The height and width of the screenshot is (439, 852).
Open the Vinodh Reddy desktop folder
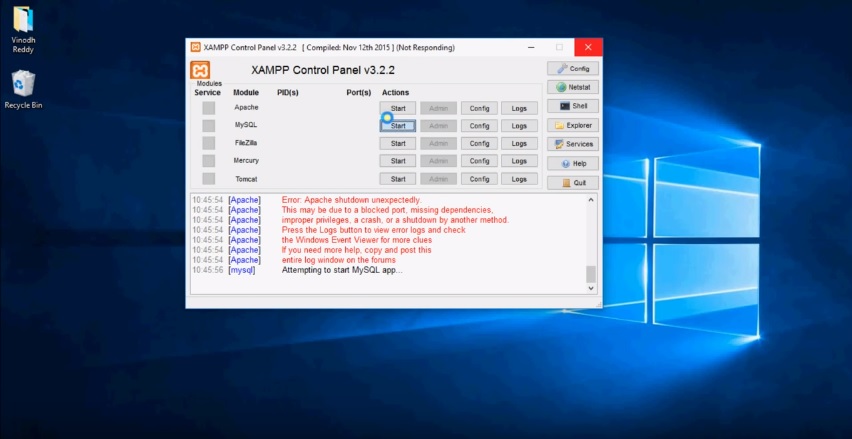tap(23, 30)
